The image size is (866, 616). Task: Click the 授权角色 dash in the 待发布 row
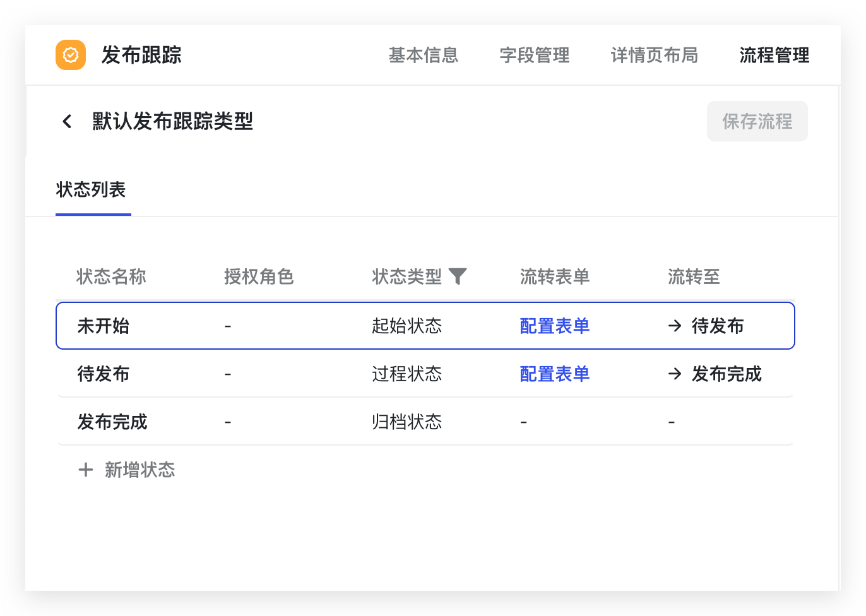coord(228,374)
